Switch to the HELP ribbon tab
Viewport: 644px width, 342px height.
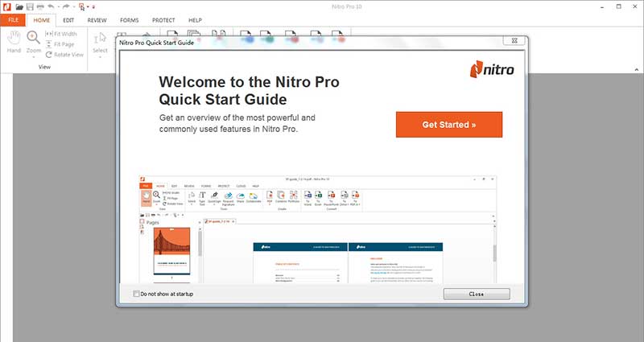pyautogui.click(x=195, y=20)
